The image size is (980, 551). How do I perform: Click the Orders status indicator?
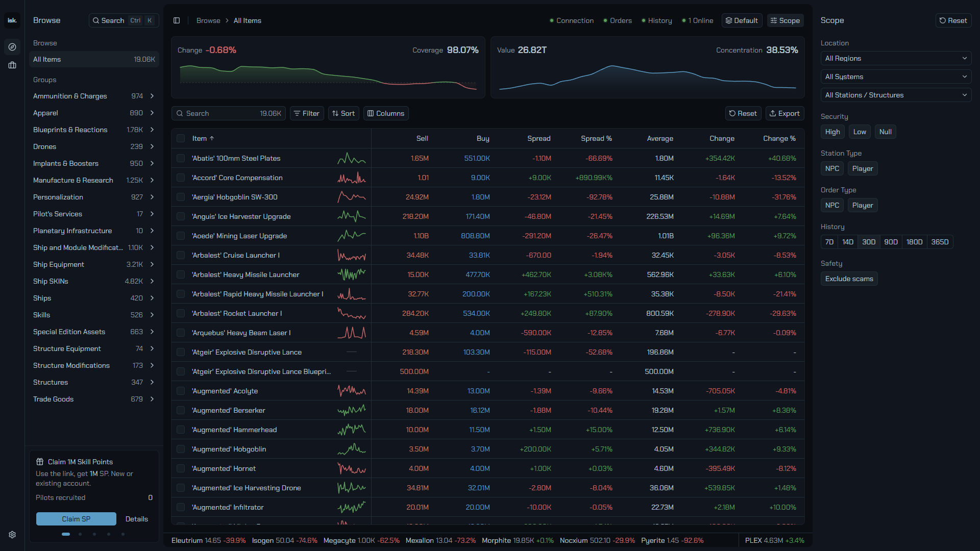tap(618, 20)
